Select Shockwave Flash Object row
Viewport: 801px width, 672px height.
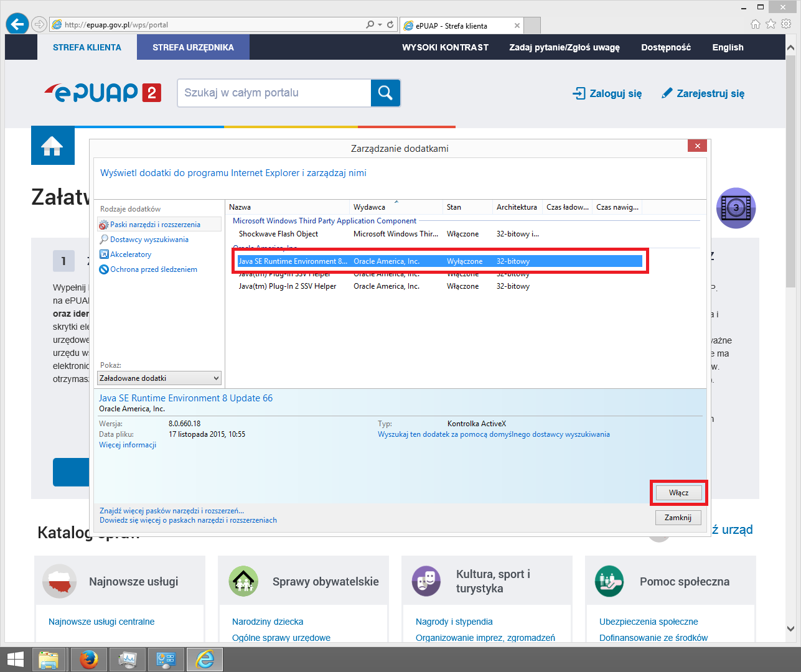coord(439,234)
